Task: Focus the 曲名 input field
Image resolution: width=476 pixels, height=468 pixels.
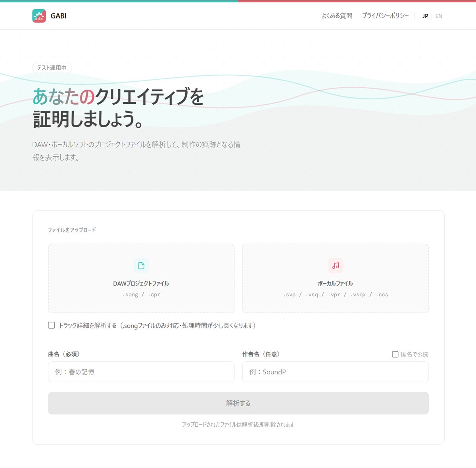Action: (141, 372)
